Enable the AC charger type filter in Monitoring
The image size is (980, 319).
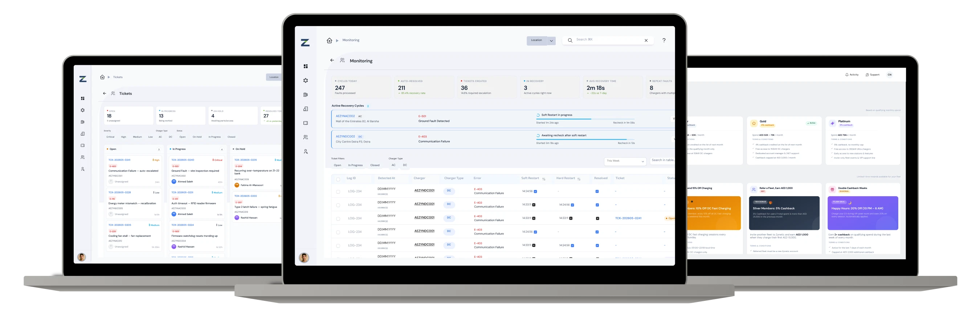[393, 165]
